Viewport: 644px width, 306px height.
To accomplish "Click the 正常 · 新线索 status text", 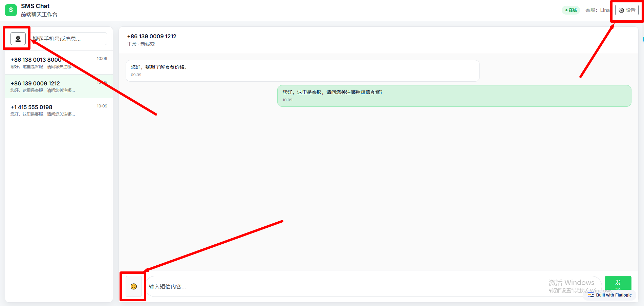I will point(141,44).
